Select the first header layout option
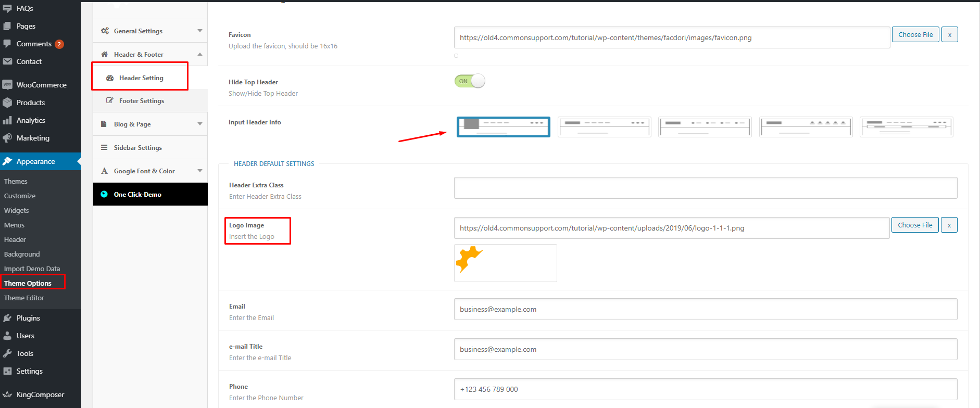 [x=503, y=127]
